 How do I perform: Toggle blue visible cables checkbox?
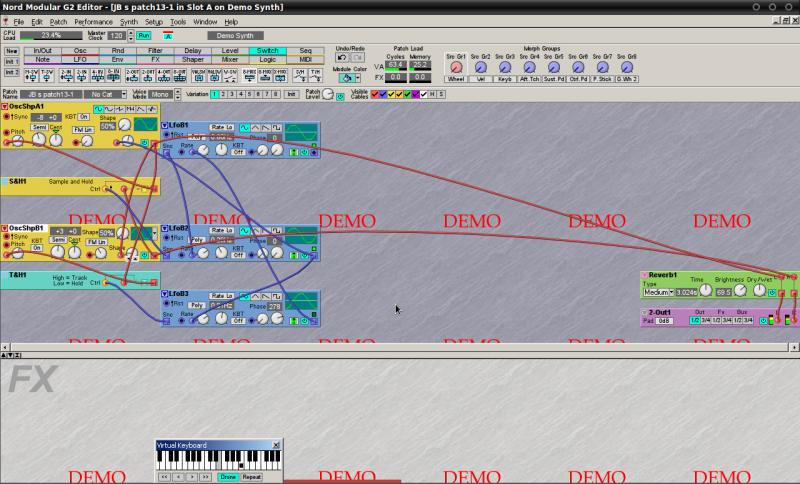tap(383, 94)
